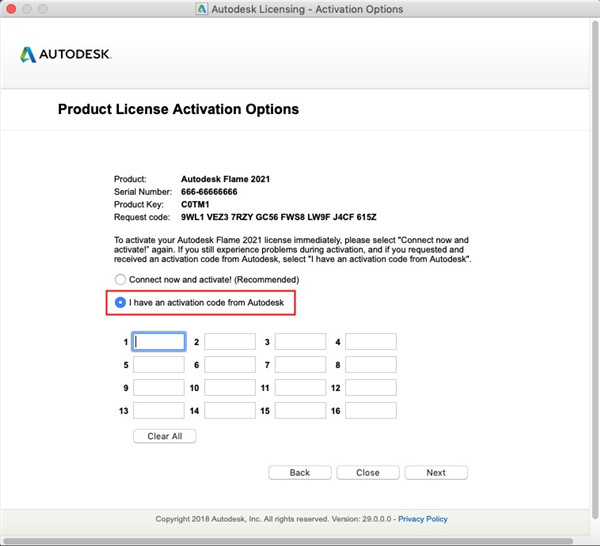Proceed with the Next button
Viewport: 600px width, 546px height.
coord(436,472)
